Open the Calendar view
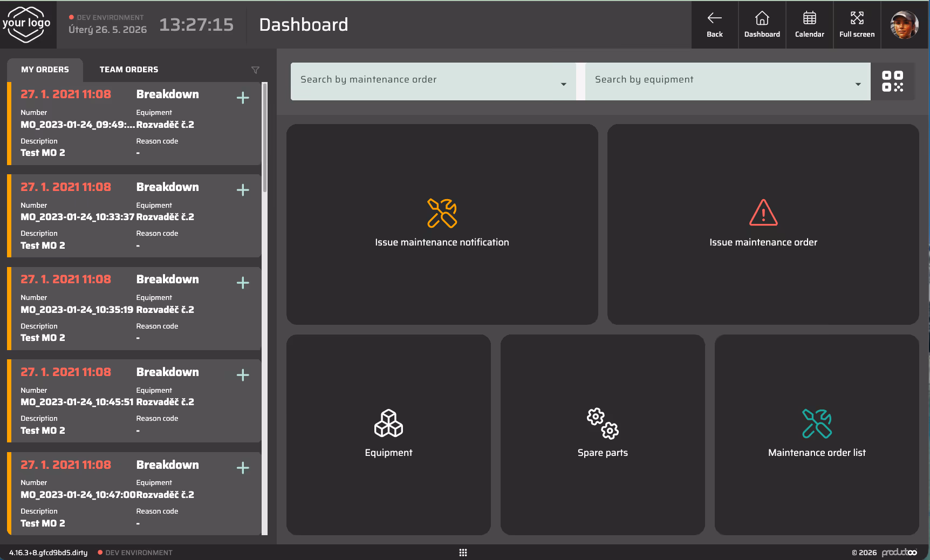The image size is (930, 560). tap(809, 25)
